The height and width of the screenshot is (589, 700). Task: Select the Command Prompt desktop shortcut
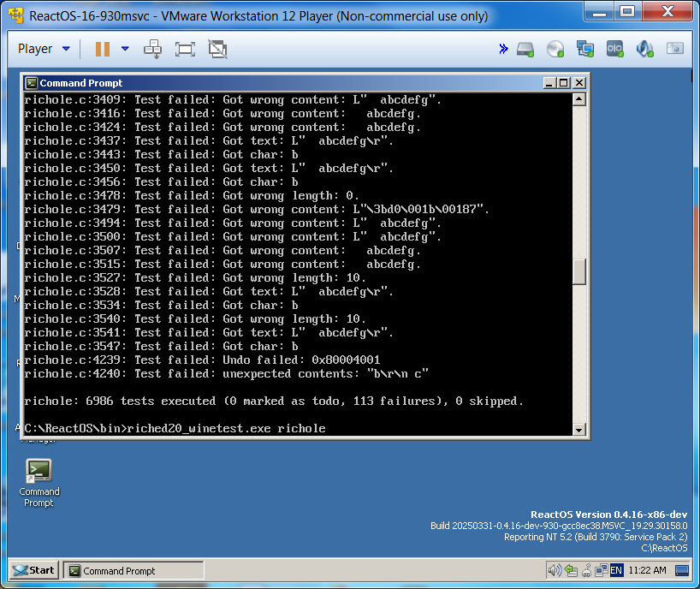tap(39, 483)
